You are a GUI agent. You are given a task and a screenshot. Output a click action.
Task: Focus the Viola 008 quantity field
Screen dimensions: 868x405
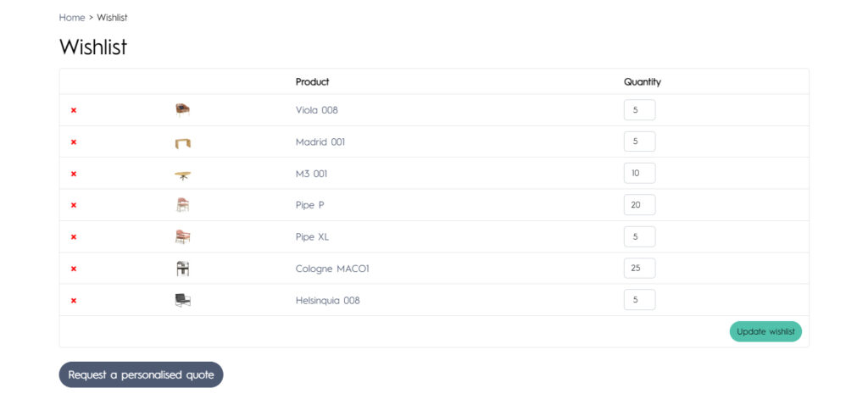639,110
